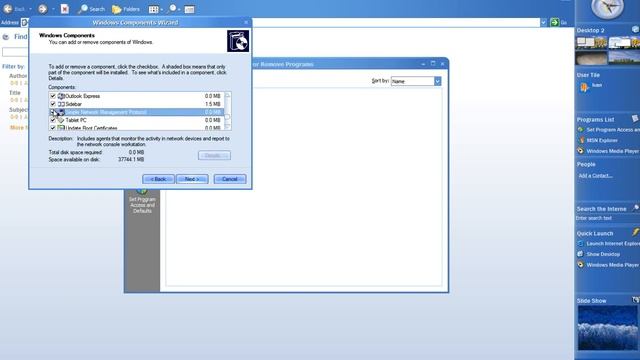Click the Desktop 2 tile header icon

pos(636,29)
